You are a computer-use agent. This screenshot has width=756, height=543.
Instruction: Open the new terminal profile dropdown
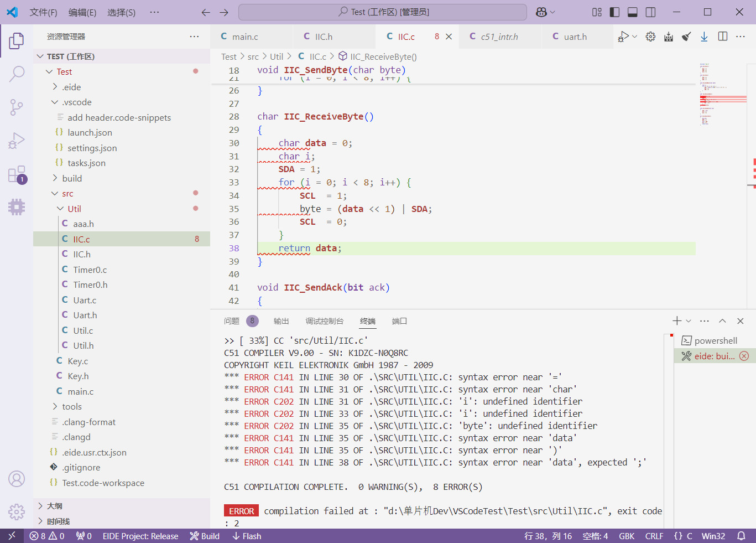tap(689, 321)
